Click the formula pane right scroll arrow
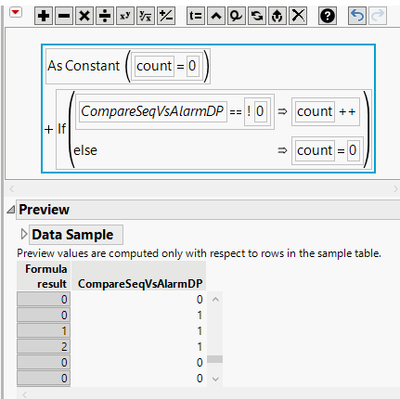 (x=396, y=189)
